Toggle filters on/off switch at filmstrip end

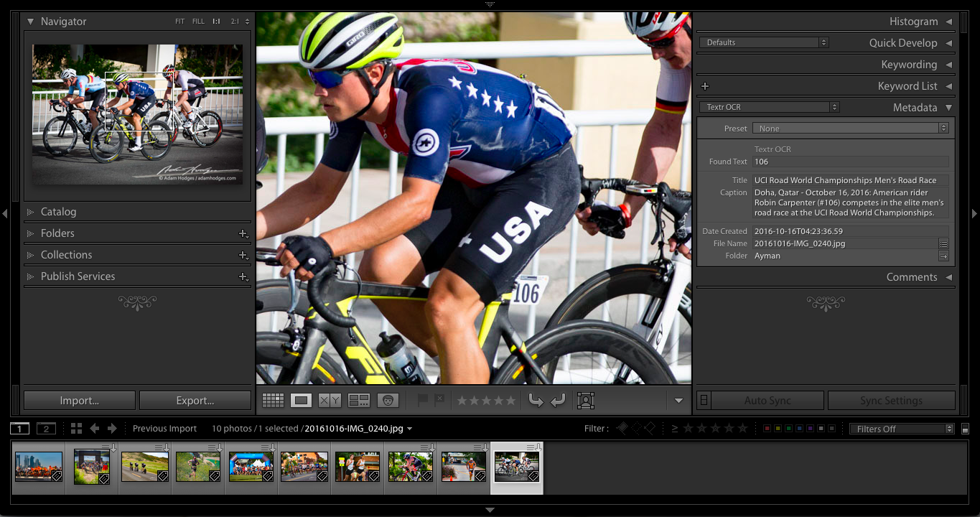965,429
